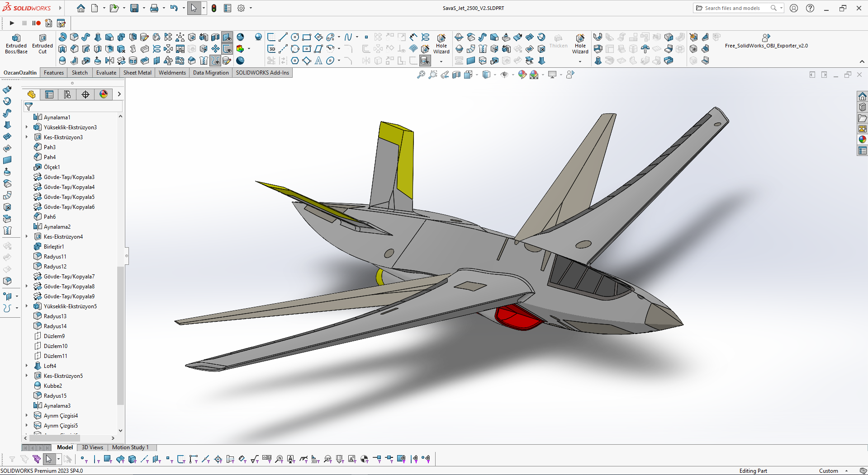Image resolution: width=868 pixels, height=475 pixels.
Task: Expand the Kes-Ekstrüzyon3 feature
Action: (x=27, y=137)
